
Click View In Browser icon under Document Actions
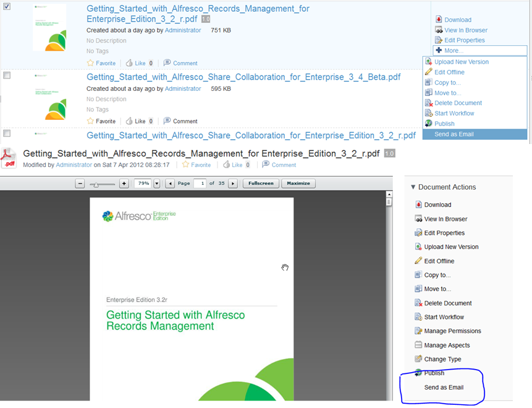click(418, 219)
